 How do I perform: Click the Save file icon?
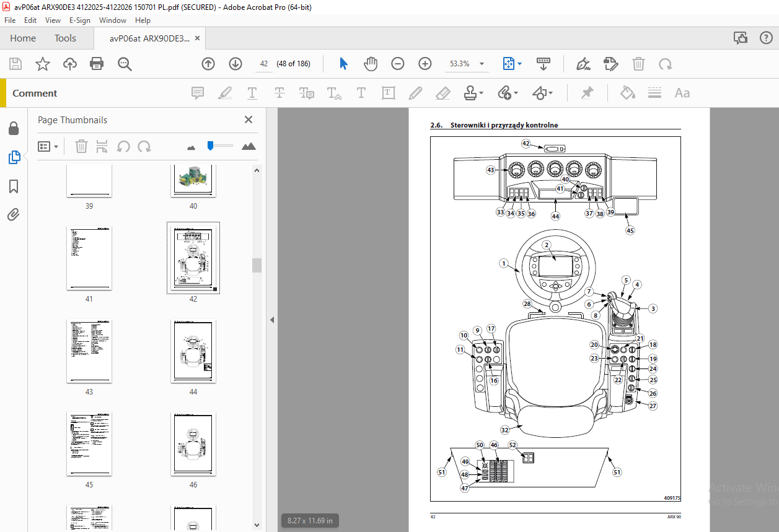(x=15, y=64)
